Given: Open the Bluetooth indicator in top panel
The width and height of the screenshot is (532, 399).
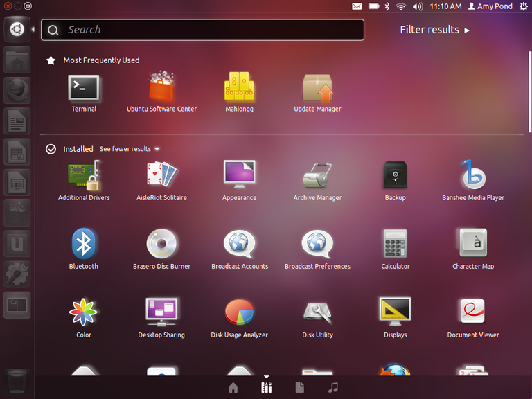Looking at the screenshot, I should [x=387, y=6].
